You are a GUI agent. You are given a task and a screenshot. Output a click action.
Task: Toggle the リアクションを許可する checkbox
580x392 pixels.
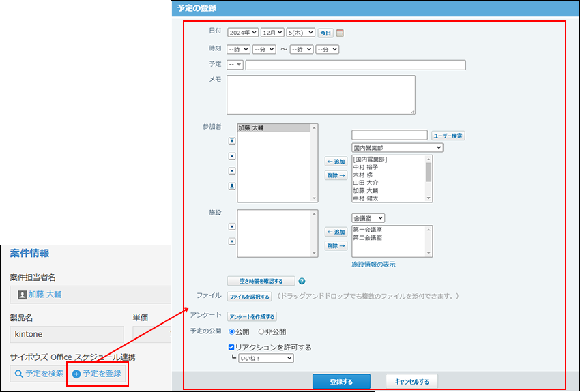231,347
